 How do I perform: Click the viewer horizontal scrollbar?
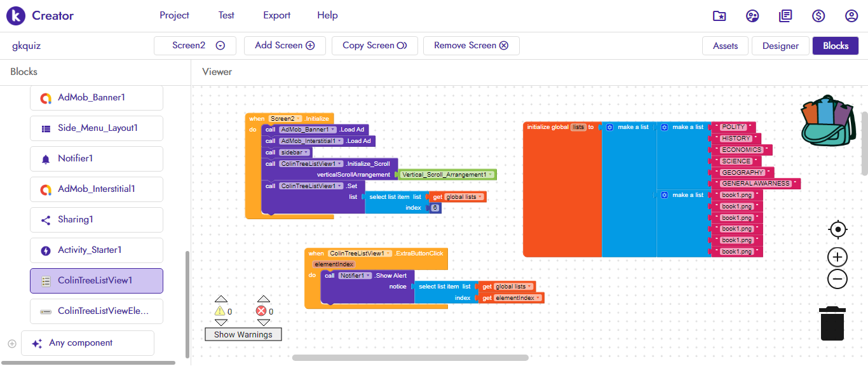[x=410, y=358]
